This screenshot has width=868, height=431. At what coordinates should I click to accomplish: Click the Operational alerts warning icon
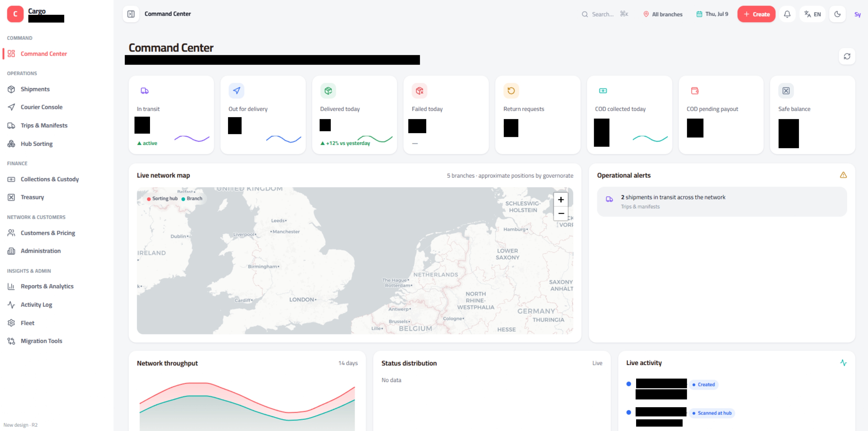(x=843, y=175)
